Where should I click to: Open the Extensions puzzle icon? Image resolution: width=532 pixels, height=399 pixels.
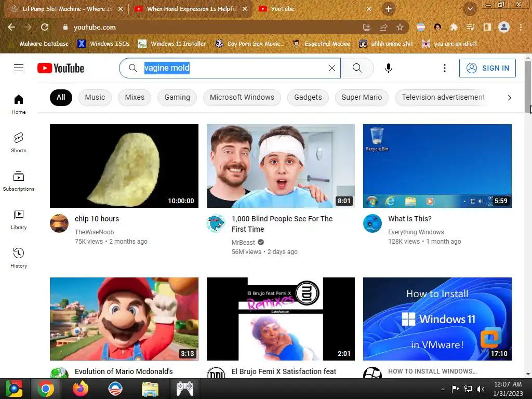(454, 27)
